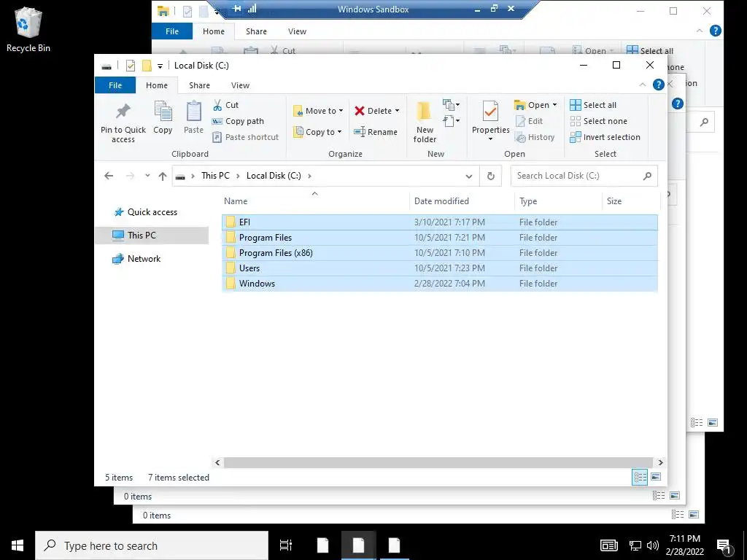
Task: Click Invert selection command
Action: [605, 137]
